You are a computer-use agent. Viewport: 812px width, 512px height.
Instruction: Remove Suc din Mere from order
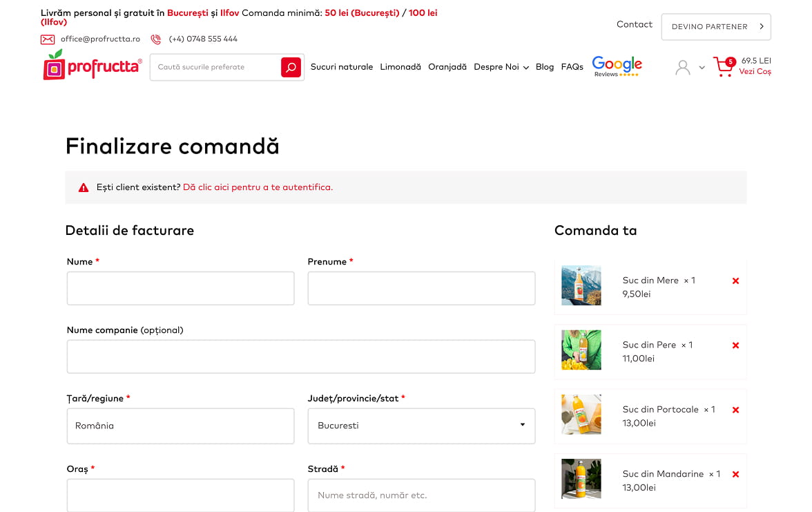click(735, 281)
